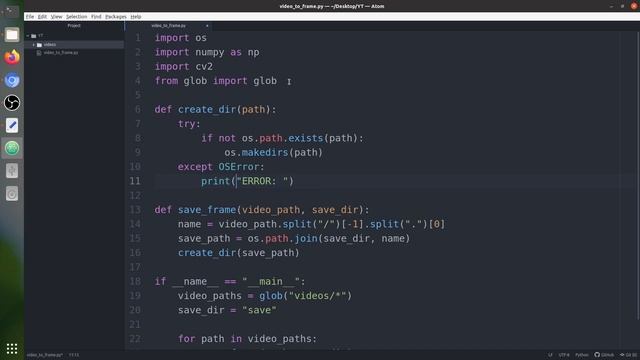
Task: Close the video_to_frame.py tab
Action: (207, 26)
